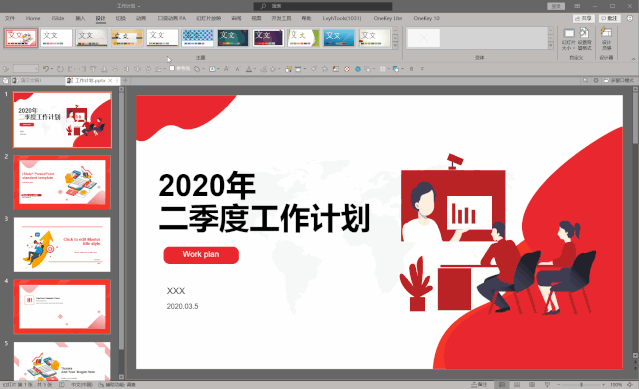The width and height of the screenshot is (639, 389).
Task: Click the Work plan red button
Action: click(201, 255)
